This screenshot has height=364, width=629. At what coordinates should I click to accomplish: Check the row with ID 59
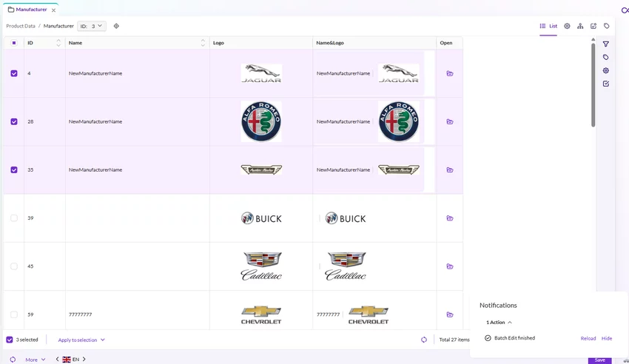tap(14, 314)
